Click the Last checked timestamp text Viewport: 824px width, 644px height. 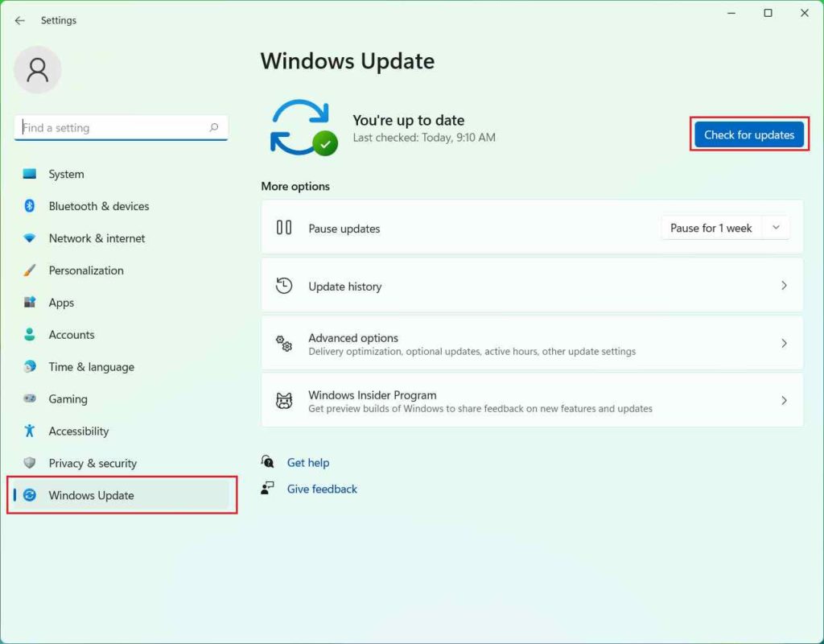pos(424,138)
